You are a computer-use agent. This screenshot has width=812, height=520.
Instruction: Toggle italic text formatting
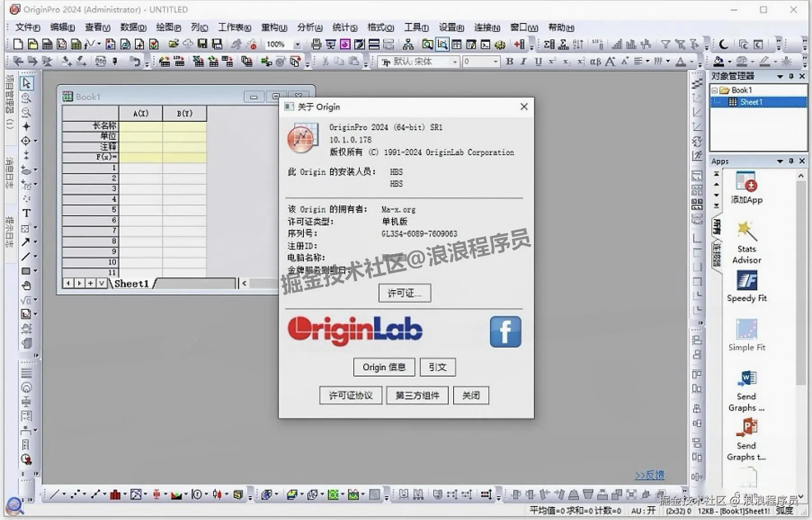523,62
